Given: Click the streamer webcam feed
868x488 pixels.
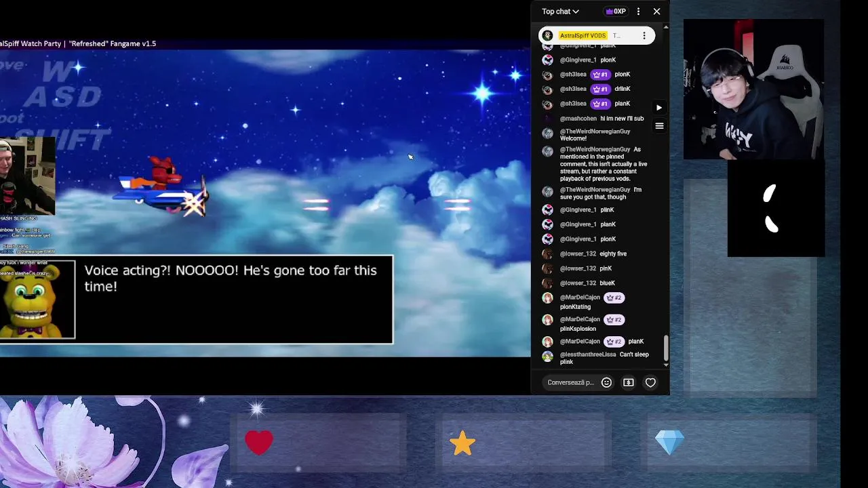Looking at the screenshot, I should click(x=753, y=89).
